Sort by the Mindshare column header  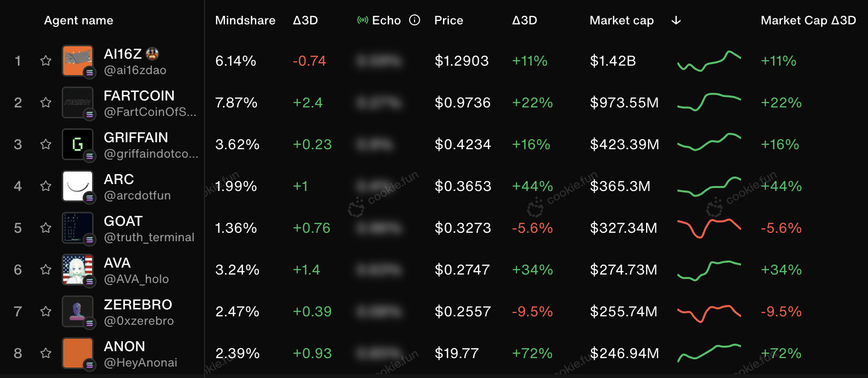245,20
